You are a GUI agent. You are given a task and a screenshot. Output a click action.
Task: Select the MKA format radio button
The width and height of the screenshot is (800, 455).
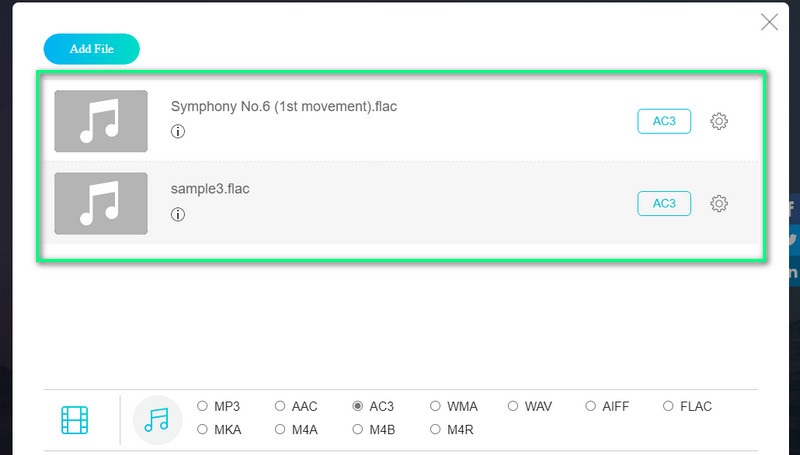click(203, 429)
